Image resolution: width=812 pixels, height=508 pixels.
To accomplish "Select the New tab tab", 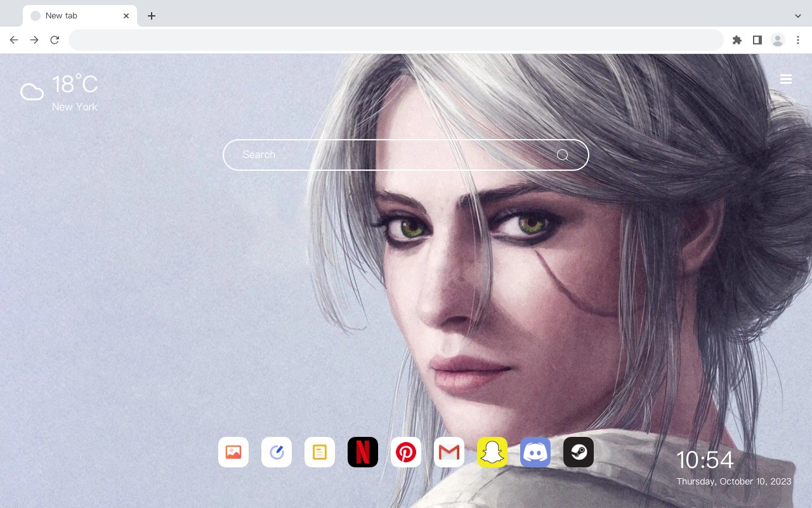I will click(x=80, y=16).
